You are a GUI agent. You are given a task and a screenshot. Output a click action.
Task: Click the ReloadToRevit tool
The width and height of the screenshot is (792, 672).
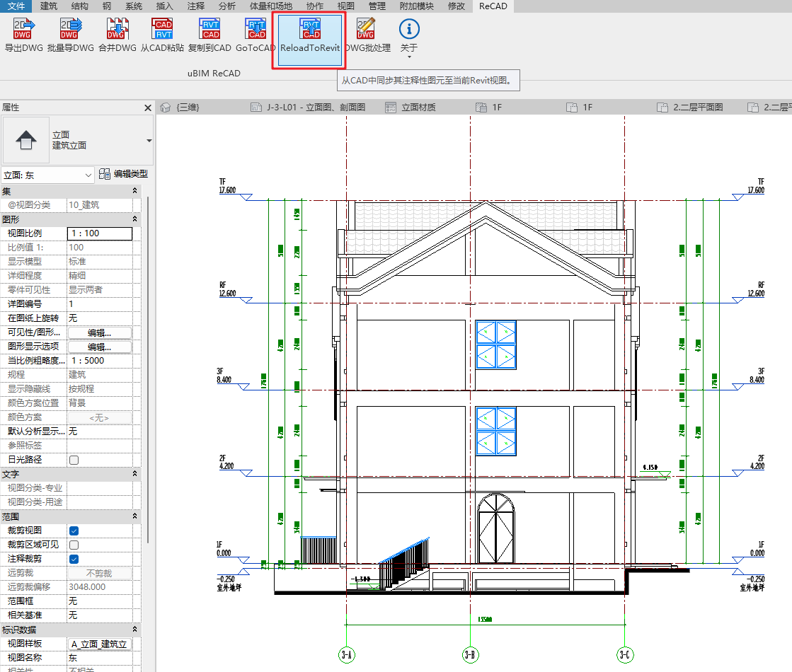tap(309, 32)
